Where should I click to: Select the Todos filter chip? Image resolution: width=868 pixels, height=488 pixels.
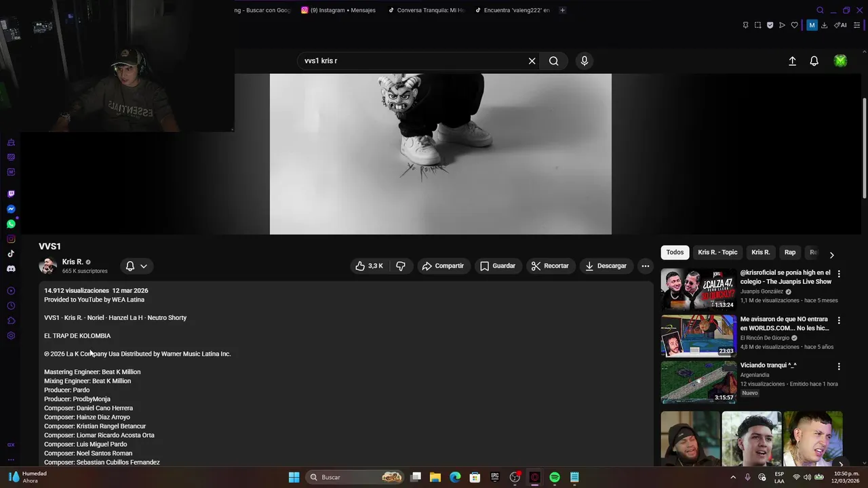(x=675, y=252)
